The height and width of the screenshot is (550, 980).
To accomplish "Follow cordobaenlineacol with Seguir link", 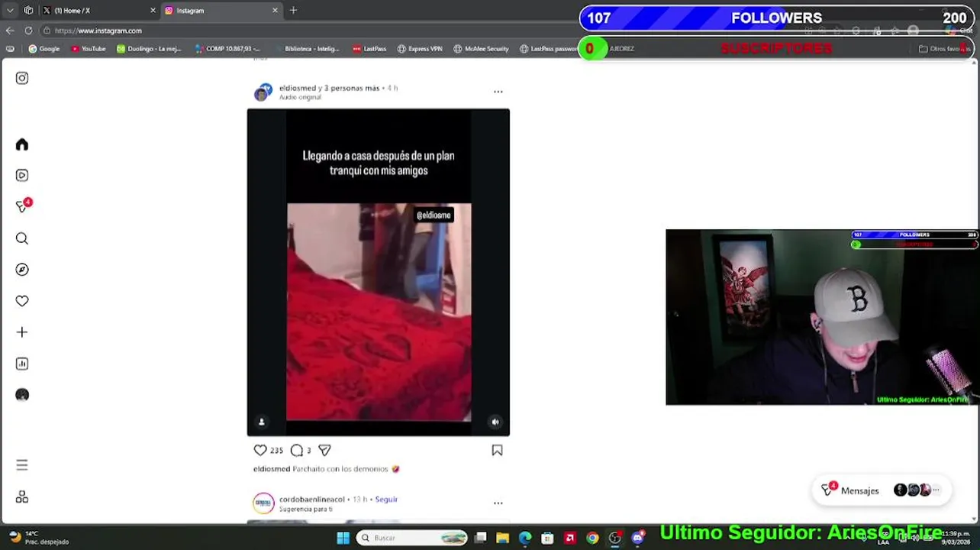I will (x=386, y=500).
